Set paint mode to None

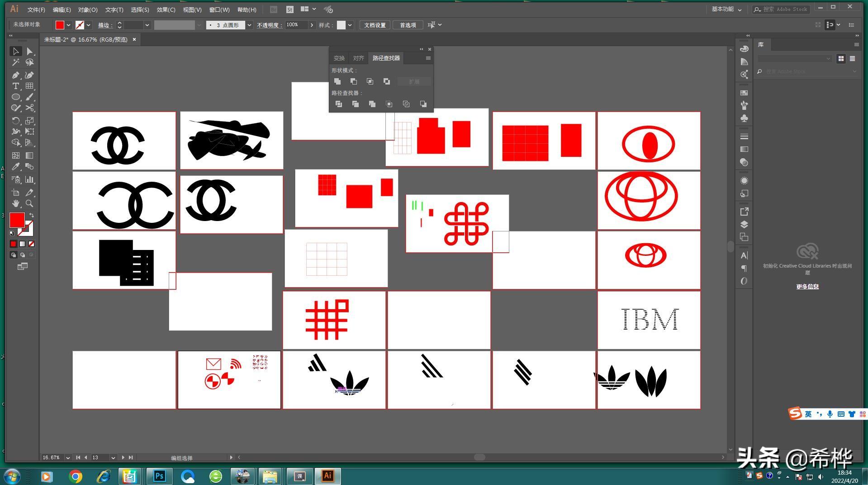coord(31,244)
